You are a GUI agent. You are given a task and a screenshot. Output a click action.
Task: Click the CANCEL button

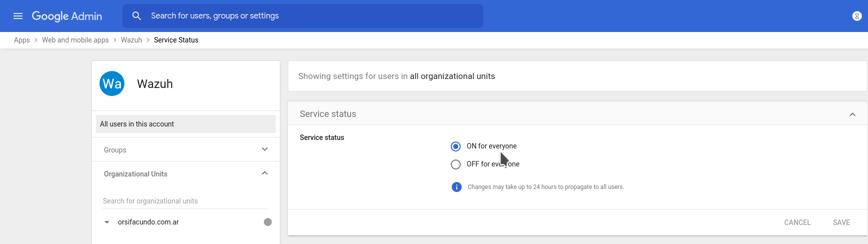pos(798,222)
